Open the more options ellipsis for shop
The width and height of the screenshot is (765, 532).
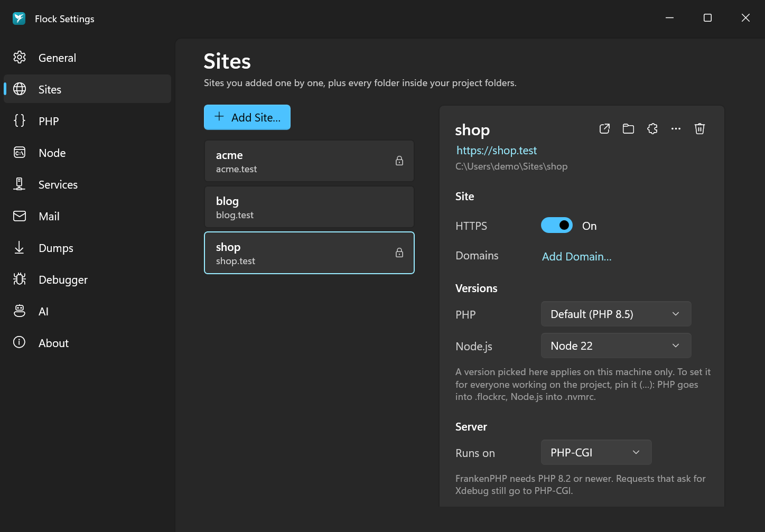click(x=676, y=129)
